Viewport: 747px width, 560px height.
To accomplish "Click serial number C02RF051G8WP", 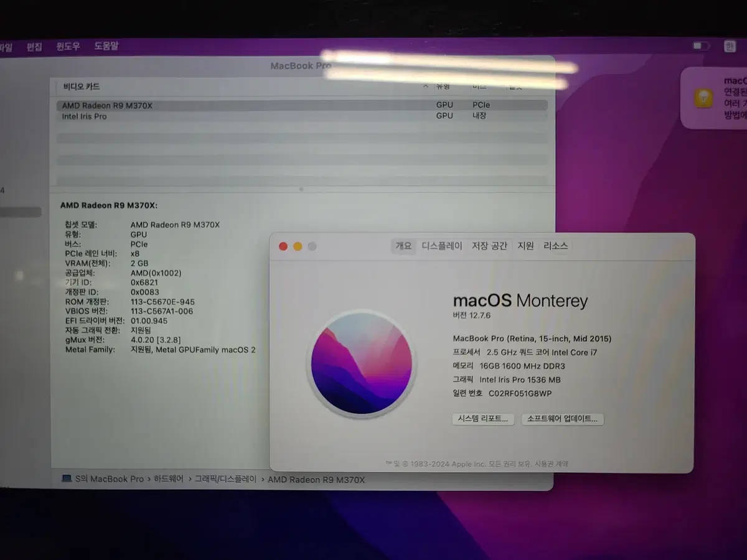I will point(520,393).
